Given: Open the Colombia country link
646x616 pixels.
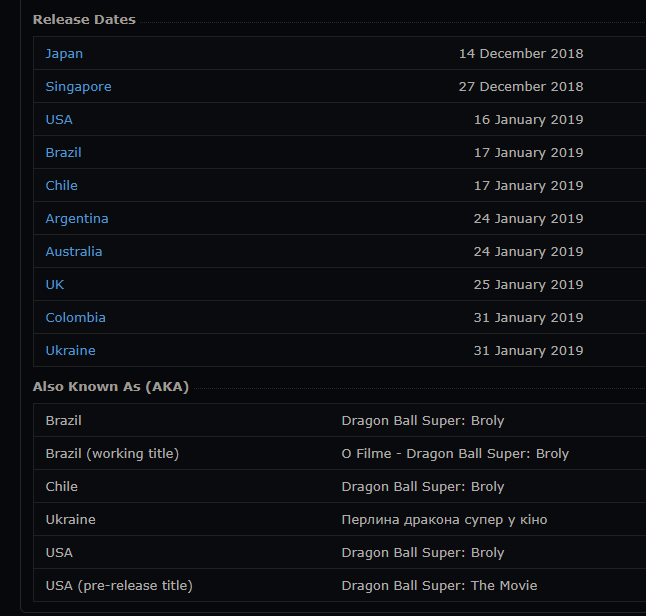Looking at the screenshot, I should (75, 317).
